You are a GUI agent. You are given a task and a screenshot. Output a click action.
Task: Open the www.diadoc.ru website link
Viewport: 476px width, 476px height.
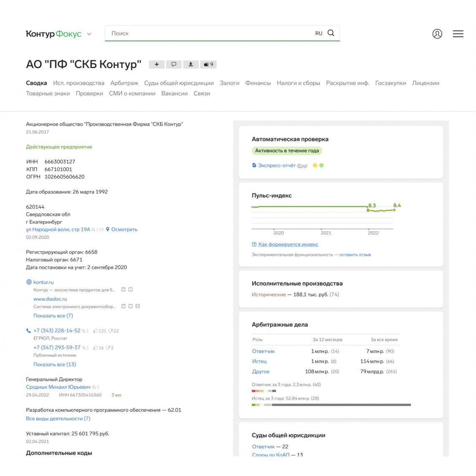pos(50,299)
